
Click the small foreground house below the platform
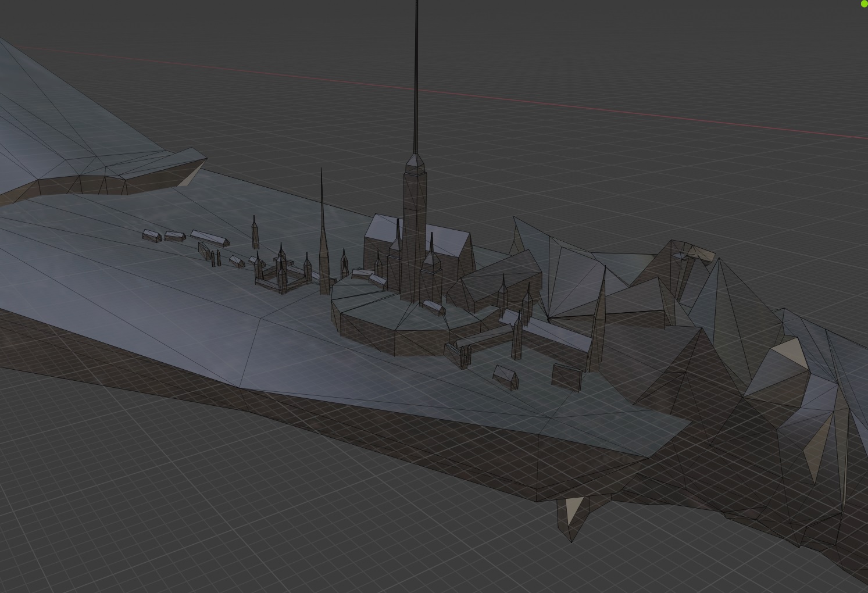click(506, 376)
